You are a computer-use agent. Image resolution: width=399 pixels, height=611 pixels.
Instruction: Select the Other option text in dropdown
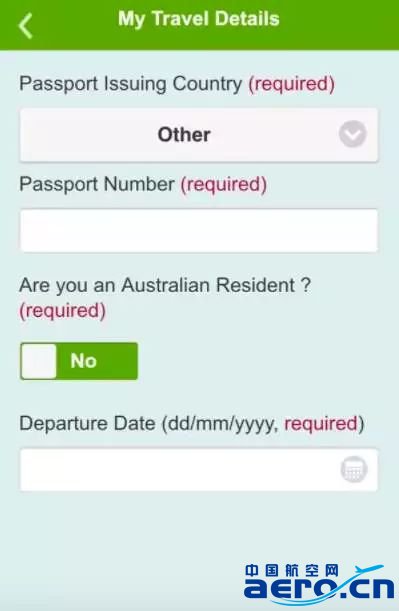point(184,135)
